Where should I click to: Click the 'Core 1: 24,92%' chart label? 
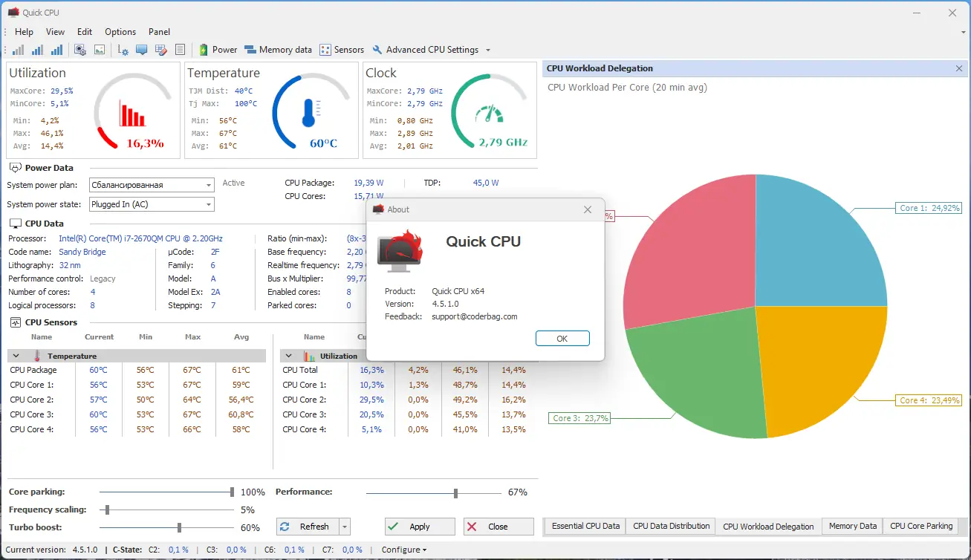coord(929,208)
